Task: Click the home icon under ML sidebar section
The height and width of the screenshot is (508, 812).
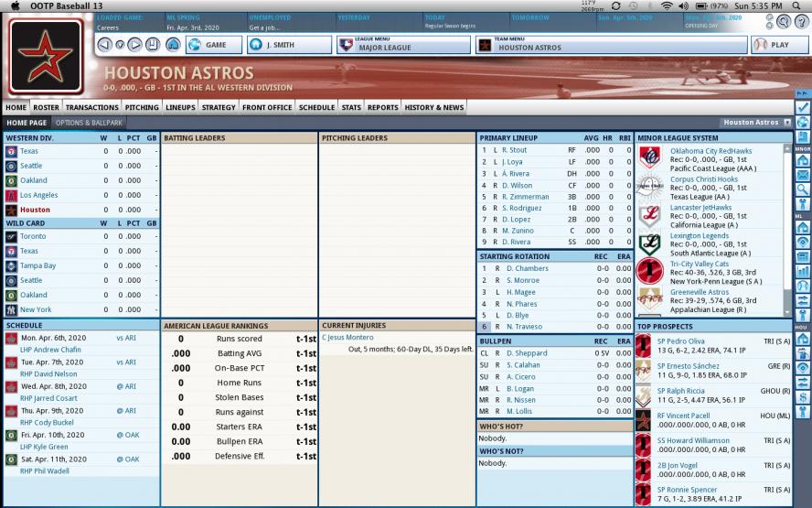Action: pyautogui.click(x=803, y=227)
